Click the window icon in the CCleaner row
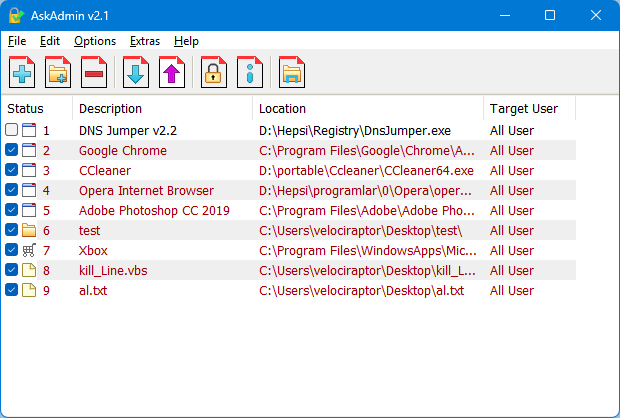Screen dimensions: 620x418 pyautogui.click(x=29, y=170)
